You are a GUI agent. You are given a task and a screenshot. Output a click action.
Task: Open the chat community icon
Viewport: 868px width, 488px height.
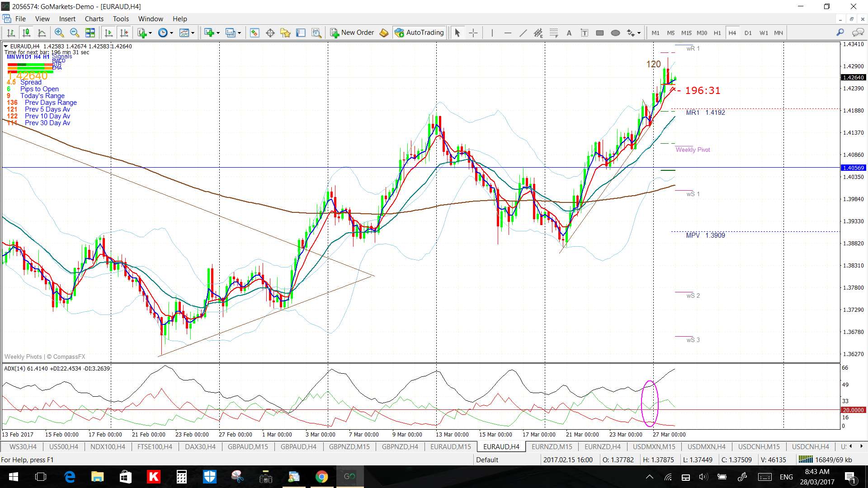click(x=858, y=32)
